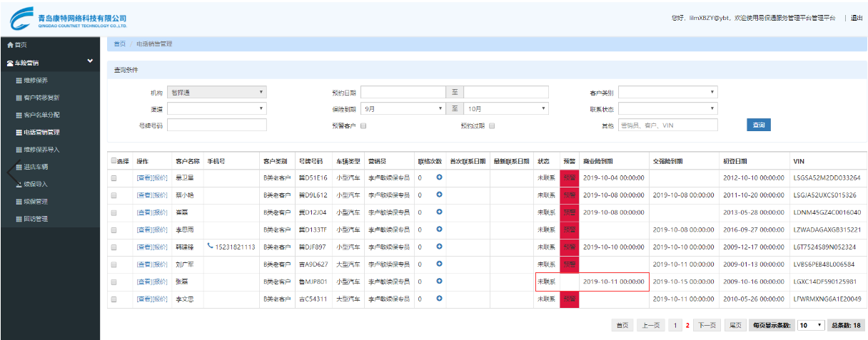Collapse the 车险营销 sidebar menu
This screenshot has height=340, width=868.
point(90,62)
